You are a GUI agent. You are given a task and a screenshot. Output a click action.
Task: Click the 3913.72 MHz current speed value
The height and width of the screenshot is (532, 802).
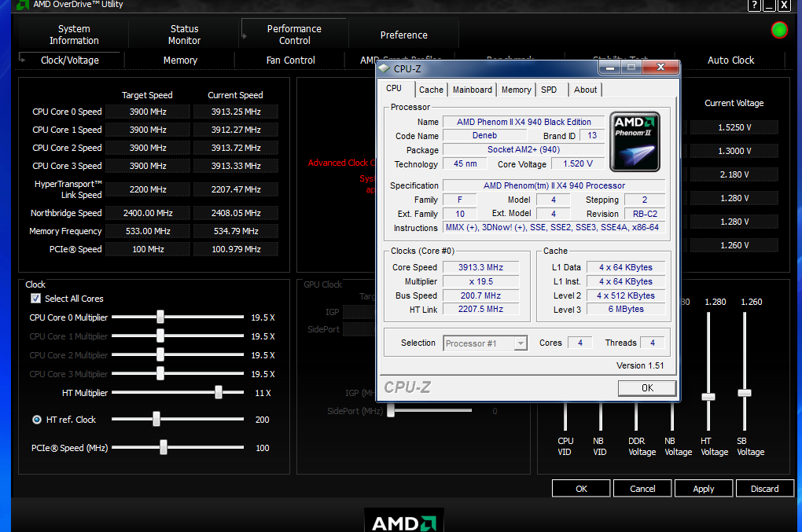click(x=236, y=148)
